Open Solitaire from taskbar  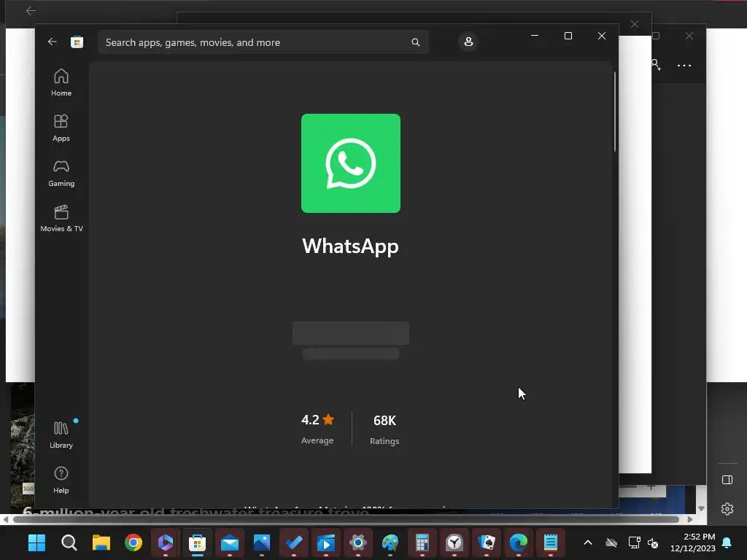487,542
